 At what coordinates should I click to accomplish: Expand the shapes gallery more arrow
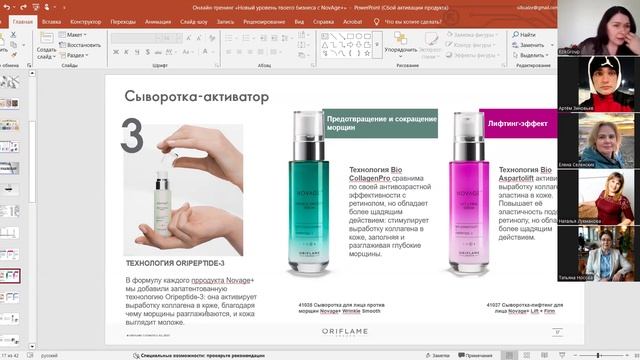pyautogui.click(x=377, y=44)
